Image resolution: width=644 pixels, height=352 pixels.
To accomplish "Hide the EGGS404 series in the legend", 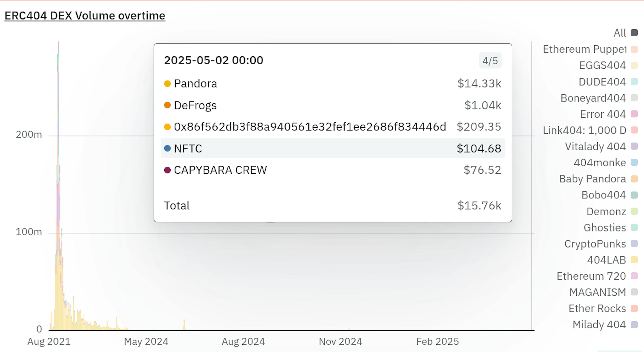I will (603, 65).
